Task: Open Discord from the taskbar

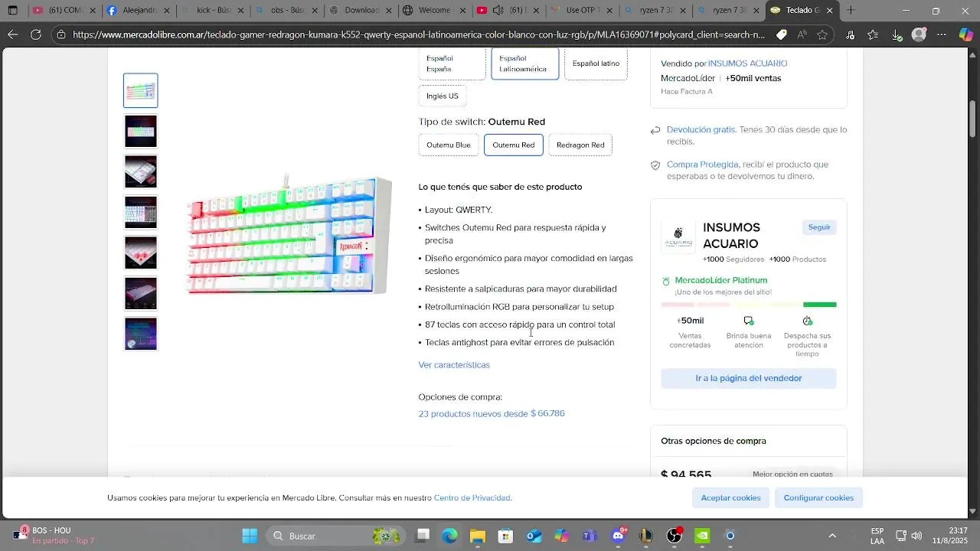Action: (x=618, y=536)
